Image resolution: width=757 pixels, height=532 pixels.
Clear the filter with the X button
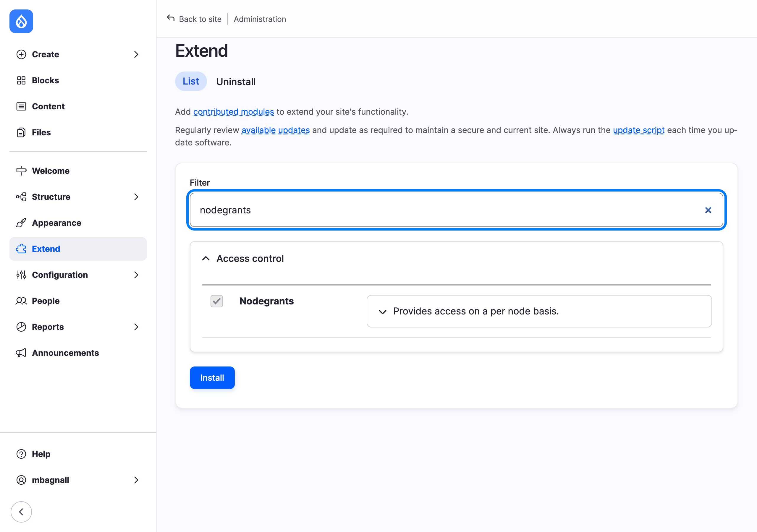tap(708, 210)
